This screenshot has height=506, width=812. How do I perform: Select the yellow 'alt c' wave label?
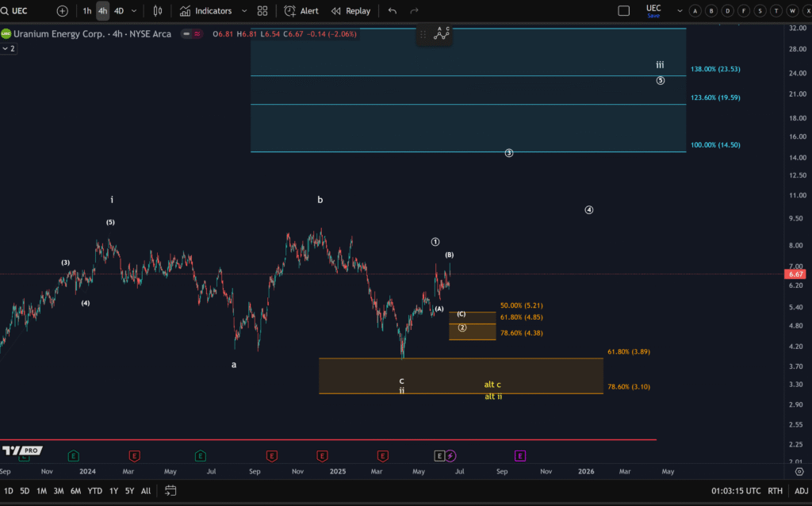(x=492, y=385)
